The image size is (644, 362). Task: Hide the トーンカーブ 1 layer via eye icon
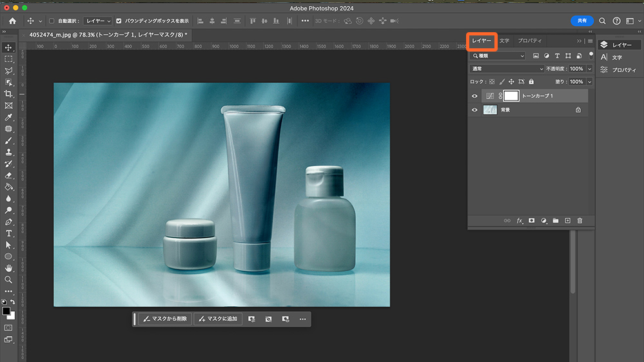click(475, 96)
